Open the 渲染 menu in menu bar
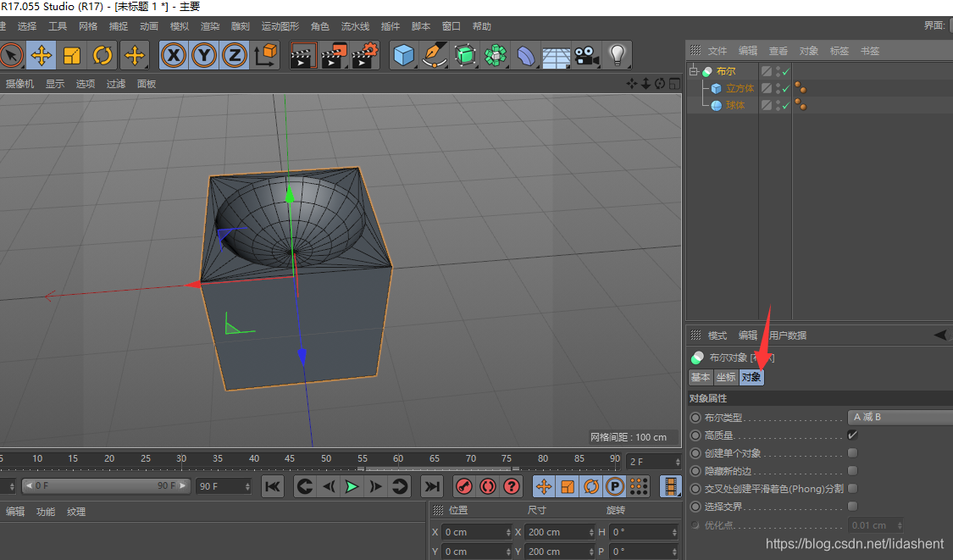This screenshot has width=953, height=560. (208, 26)
